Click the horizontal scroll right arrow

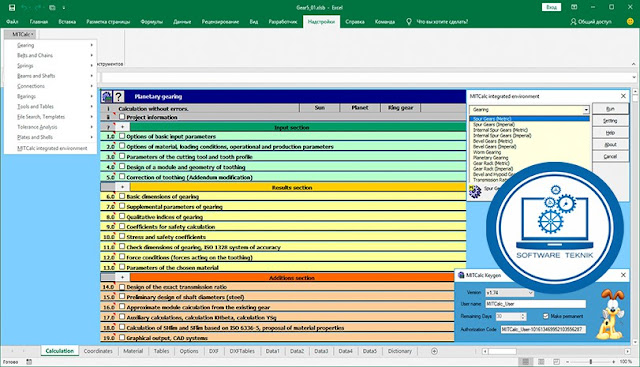(x=627, y=351)
